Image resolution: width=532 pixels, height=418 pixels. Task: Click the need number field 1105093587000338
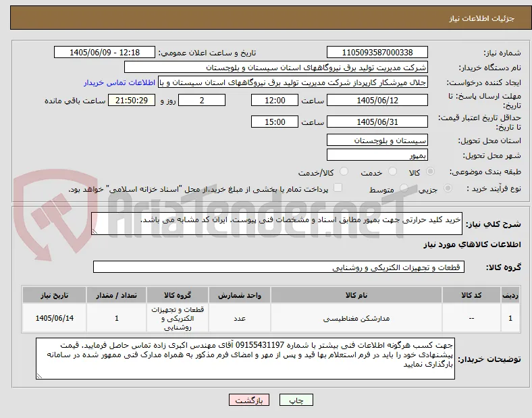coord(377,53)
